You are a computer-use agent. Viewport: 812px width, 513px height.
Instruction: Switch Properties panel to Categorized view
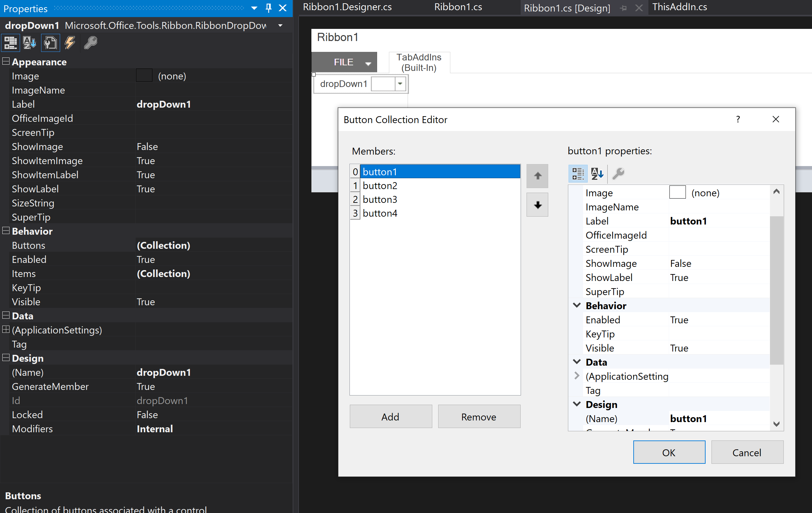11,43
